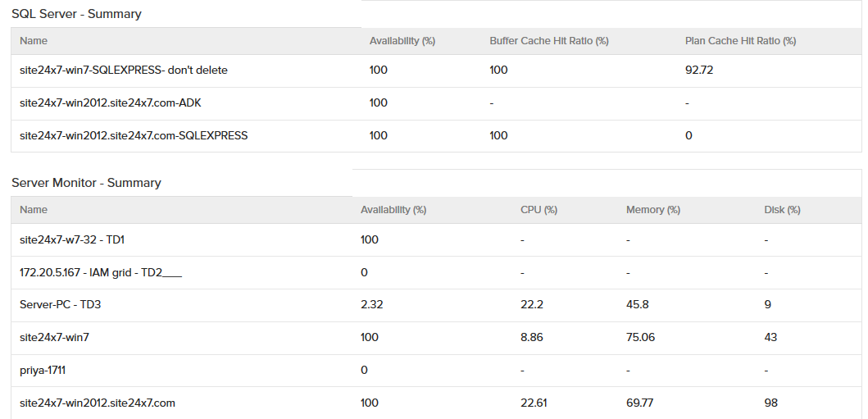Viewport: 868px width, 419px height.
Task: Sort by Plan Cache Hit Ratio column
Action: [x=740, y=41]
